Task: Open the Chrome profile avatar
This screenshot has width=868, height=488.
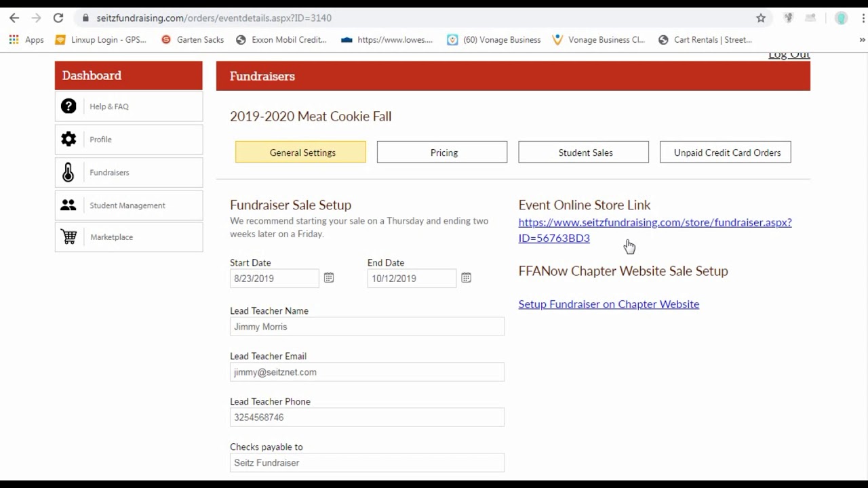Action: (x=841, y=18)
